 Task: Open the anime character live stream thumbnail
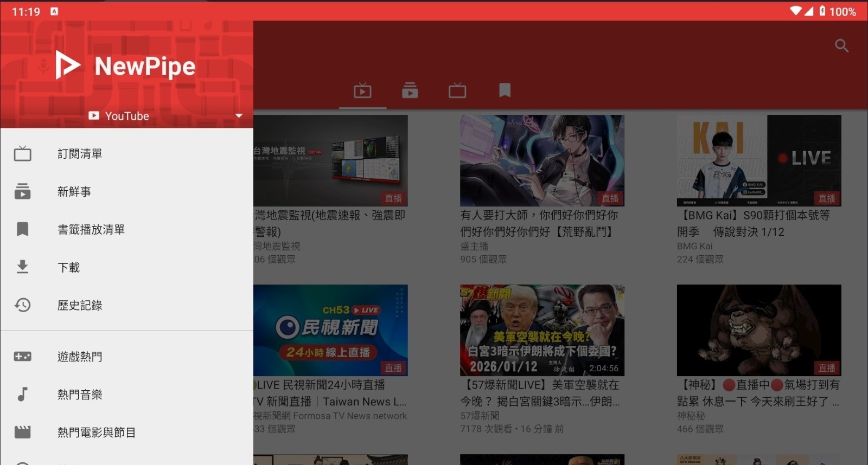(x=542, y=160)
